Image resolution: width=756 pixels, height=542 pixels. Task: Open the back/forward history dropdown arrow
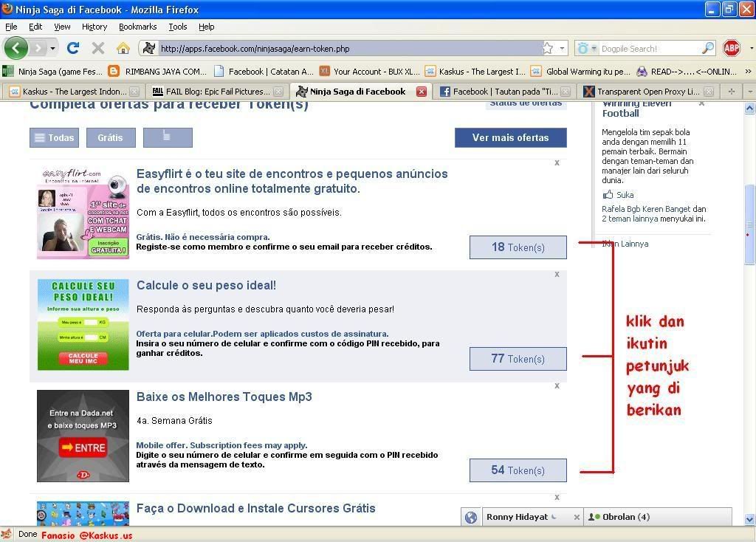(x=52, y=48)
